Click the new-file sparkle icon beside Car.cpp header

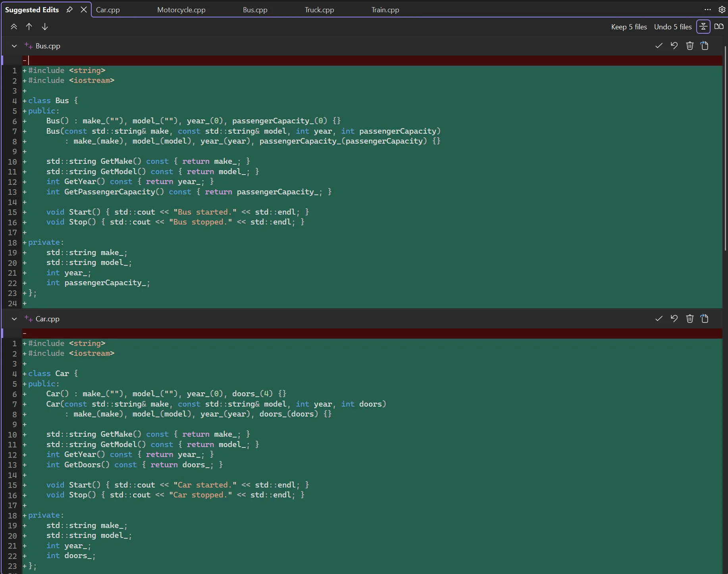[29, 319]
